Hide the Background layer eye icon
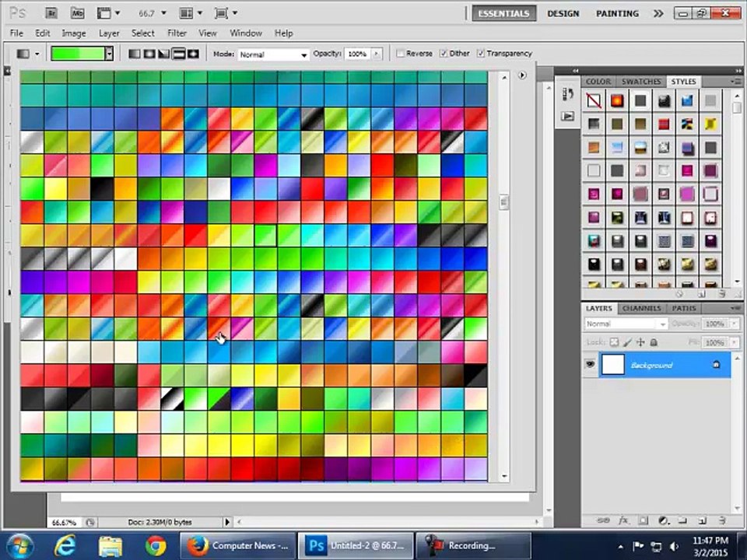 591,364
